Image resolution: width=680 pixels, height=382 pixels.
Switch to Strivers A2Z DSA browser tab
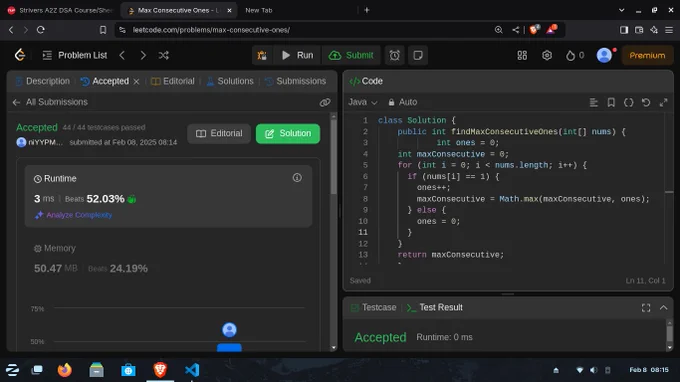tap(59, 10)
